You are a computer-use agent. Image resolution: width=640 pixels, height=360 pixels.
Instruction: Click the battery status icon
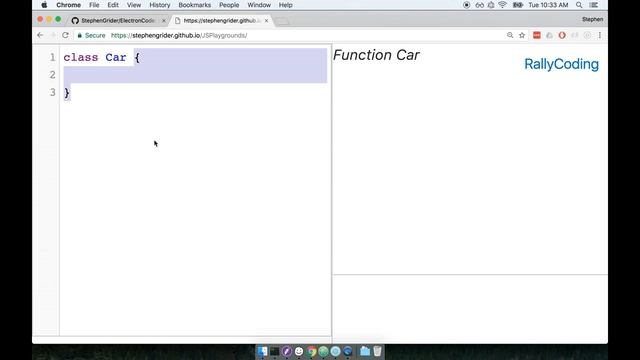click(518, 5)
